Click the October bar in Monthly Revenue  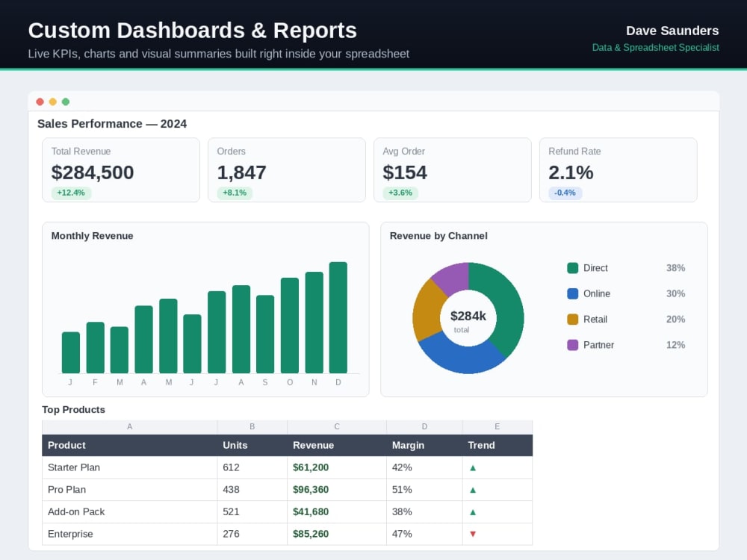coord(290,326)
